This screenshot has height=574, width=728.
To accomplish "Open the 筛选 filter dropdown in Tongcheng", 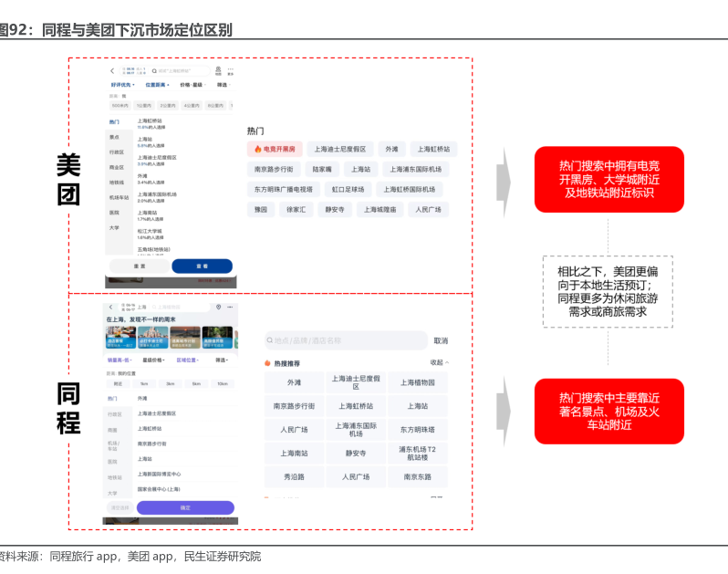I will click(x=222, y=360).
